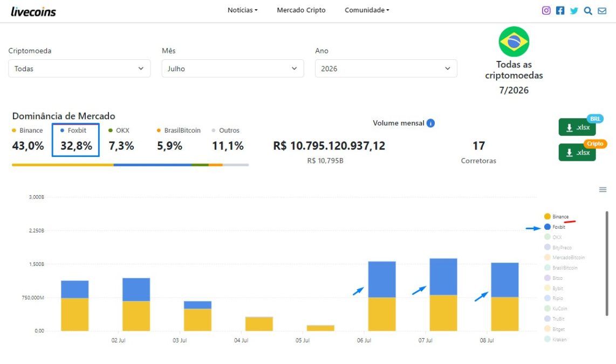Viewport: 616px width, 364px height.
Task: Click the Binance yellow segment of 07 Jul bar
Action: (x=443, y=313)
